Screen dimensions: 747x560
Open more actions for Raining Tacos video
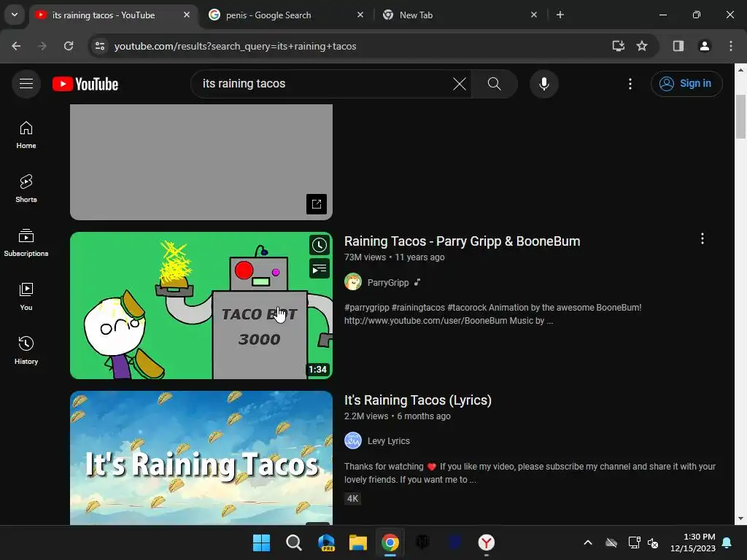pos(702,238)
